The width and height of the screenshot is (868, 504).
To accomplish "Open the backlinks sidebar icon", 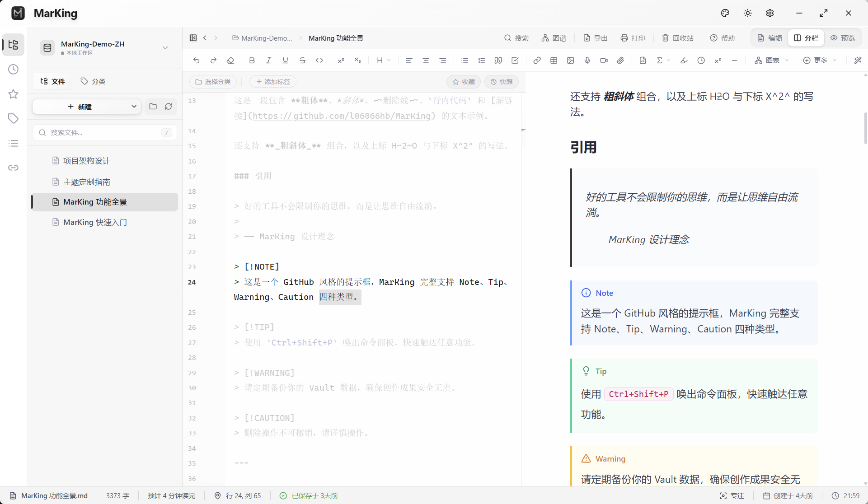I will pos(13,168).
